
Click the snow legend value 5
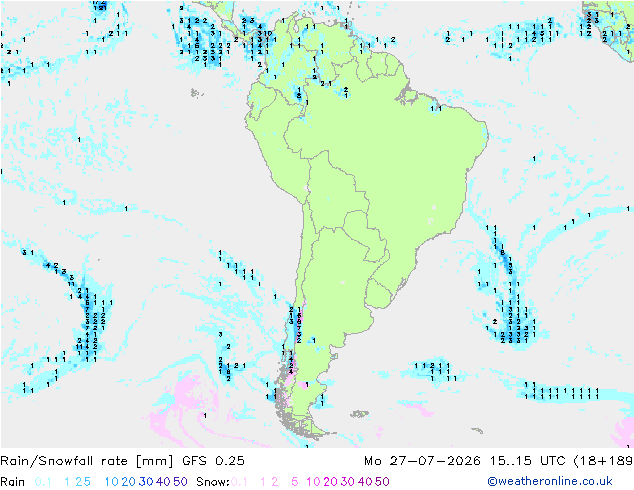(x=295, y=482)
